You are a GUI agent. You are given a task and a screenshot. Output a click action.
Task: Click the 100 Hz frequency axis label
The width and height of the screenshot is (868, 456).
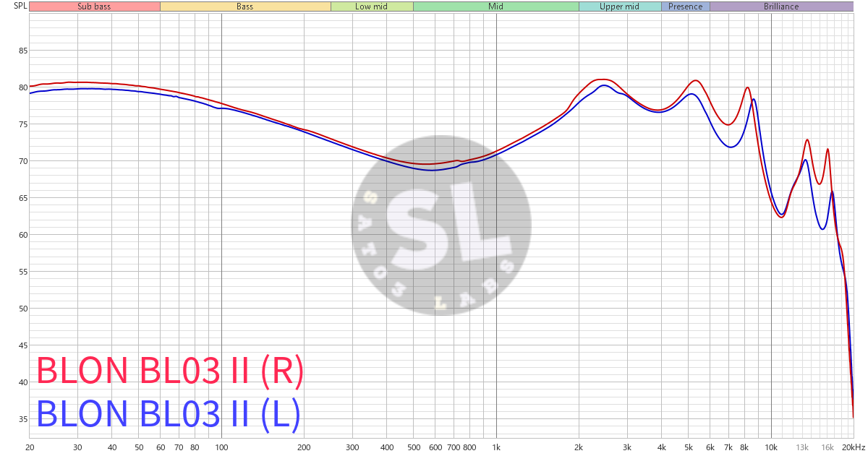221,447
